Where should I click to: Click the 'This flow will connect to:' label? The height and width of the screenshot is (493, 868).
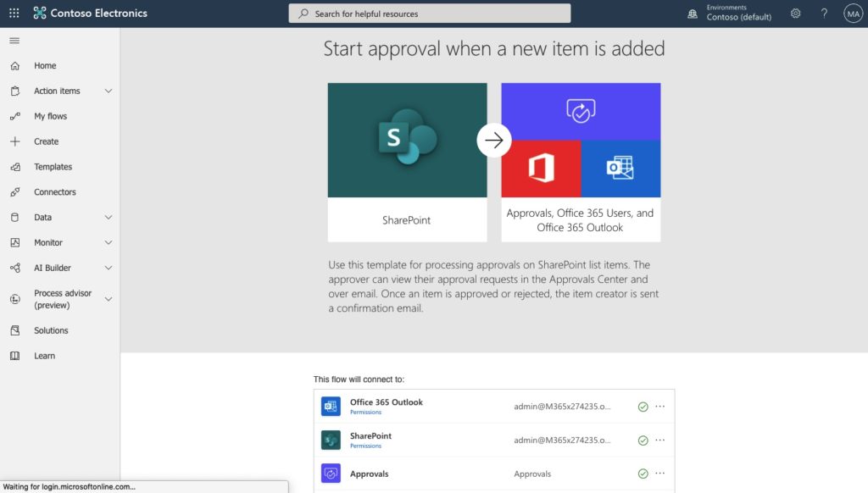(359, 379)
